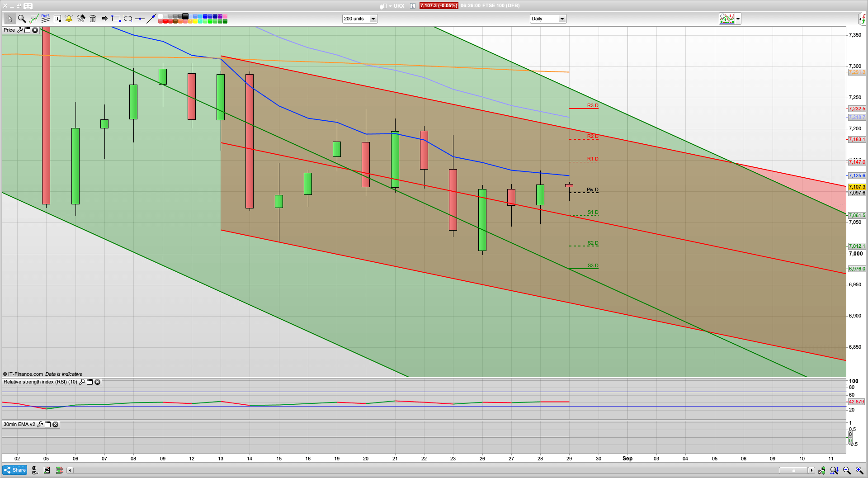This screenshot has width=868, height=478.
Task: Click the Sep date axis label
Action: (x=627, y=459)
